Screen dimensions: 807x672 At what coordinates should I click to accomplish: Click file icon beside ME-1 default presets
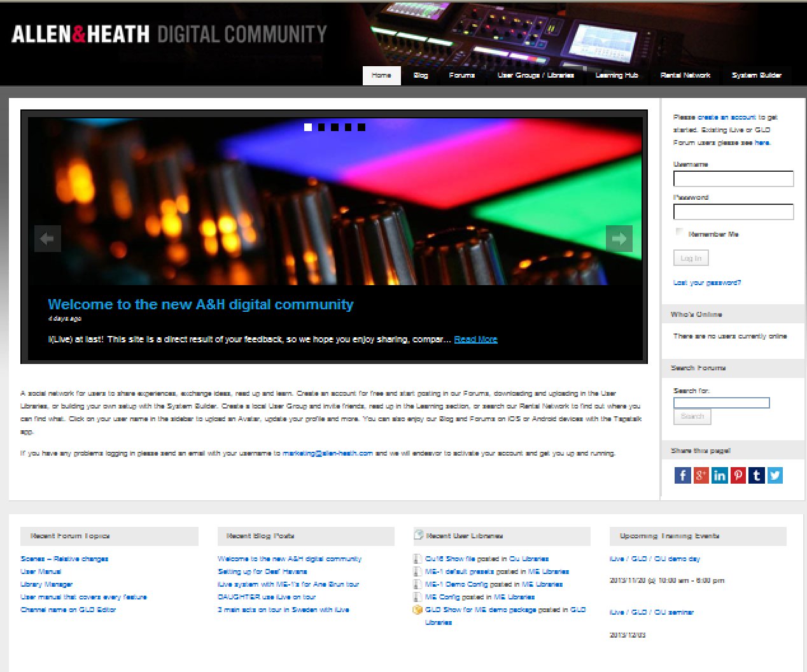coord(418,571)
